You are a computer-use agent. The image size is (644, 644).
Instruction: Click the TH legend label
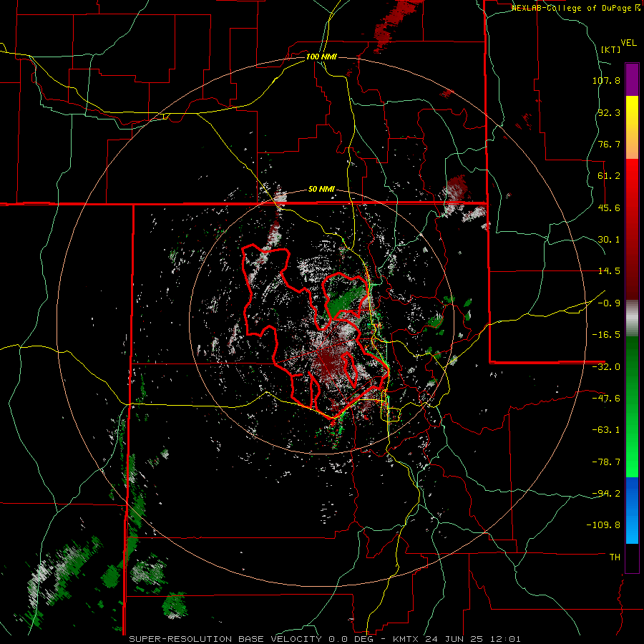pos(615,557)
